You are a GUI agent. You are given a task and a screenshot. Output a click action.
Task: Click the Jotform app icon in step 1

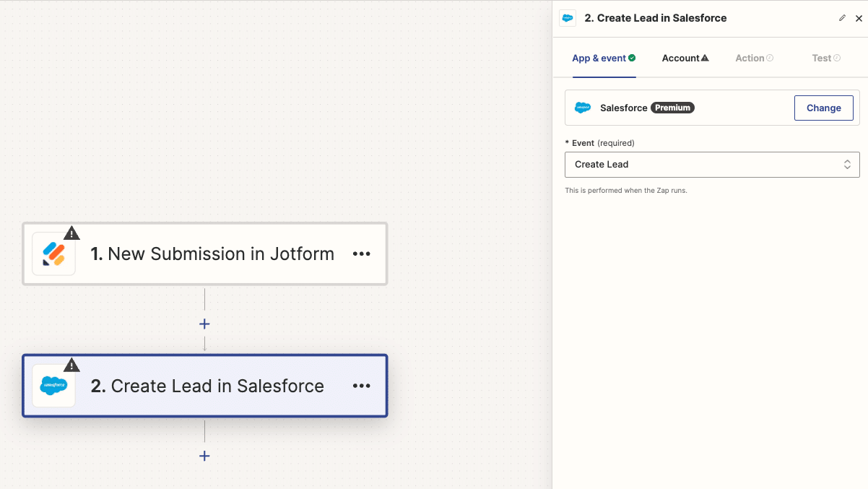53,254
